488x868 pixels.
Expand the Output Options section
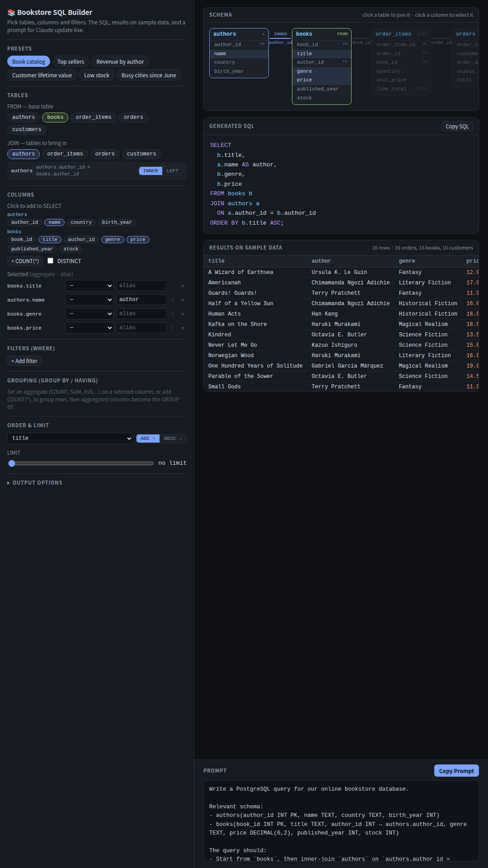pyautogui.click(x=35, y=483)
